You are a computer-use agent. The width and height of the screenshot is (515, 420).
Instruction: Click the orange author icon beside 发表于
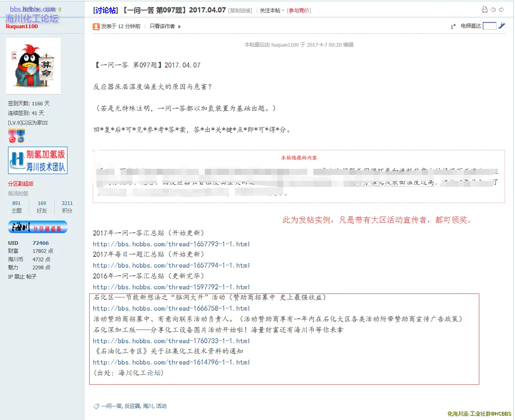[96, 27]
